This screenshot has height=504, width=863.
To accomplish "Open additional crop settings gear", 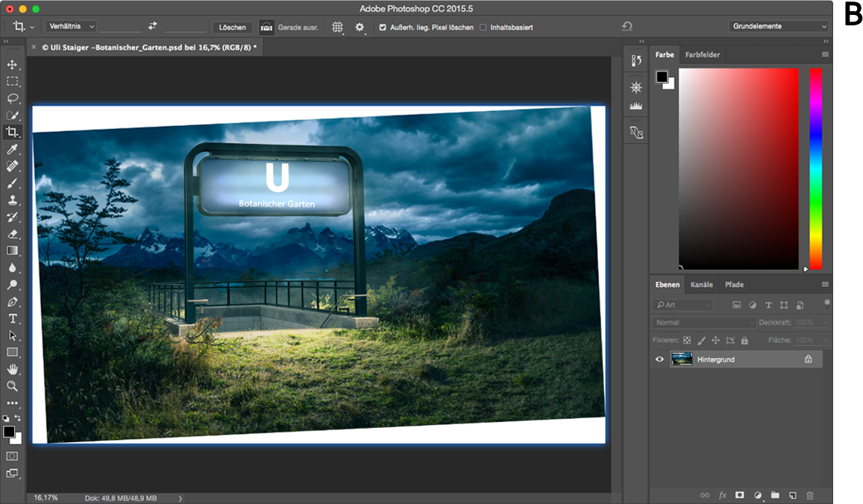I will (360, 27).
